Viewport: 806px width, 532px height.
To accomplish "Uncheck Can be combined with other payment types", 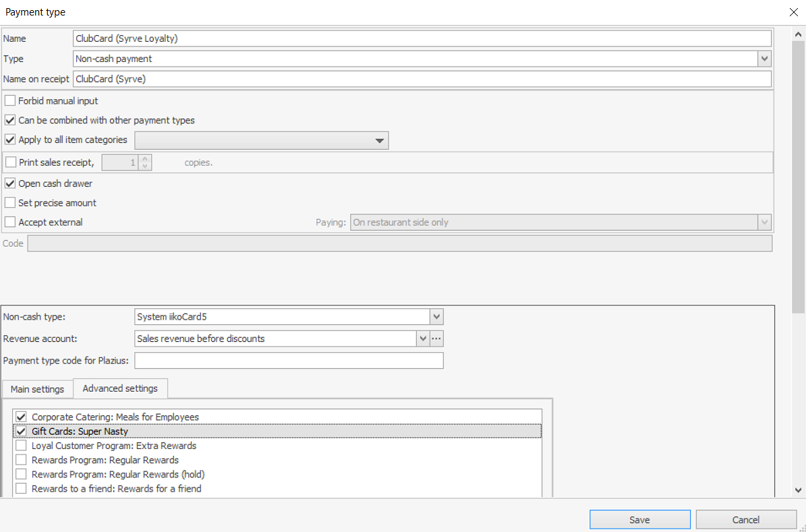I will click(x=11, y=120).
